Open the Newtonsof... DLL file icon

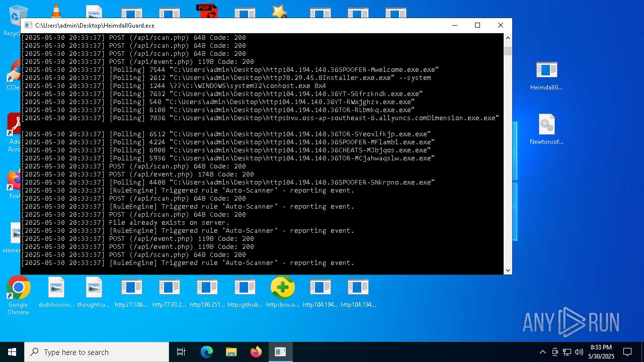pyautogui.click(x=546, y=130)
